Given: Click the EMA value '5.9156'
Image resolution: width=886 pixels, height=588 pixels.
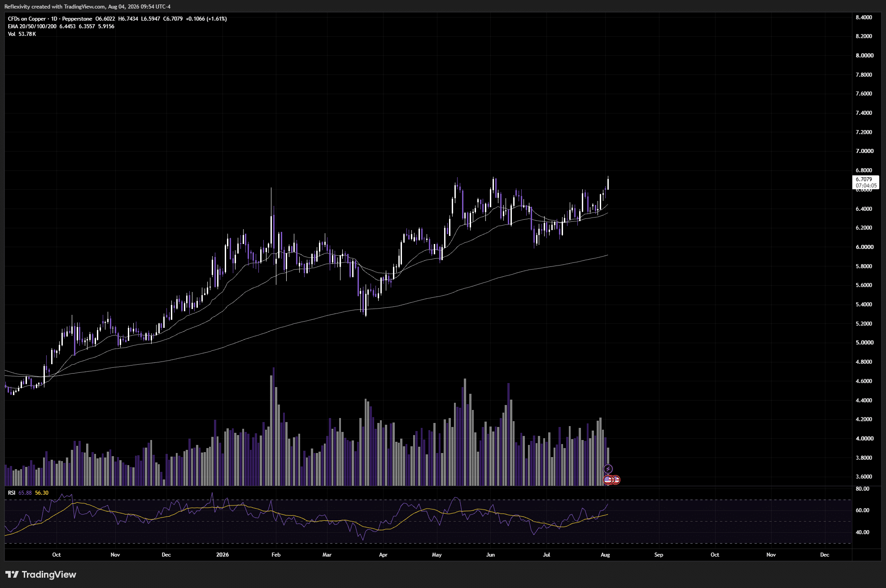Looking at the screenshot, I should tap(106, 26).
